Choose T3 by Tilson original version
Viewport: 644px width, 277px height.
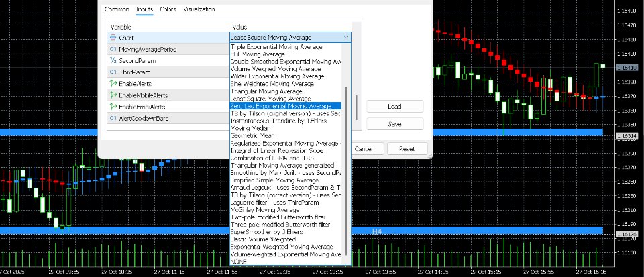[x=286, y=113]
